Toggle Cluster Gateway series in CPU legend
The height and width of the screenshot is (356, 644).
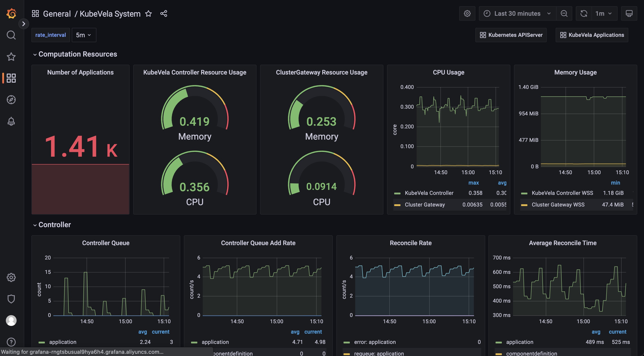click(425, 205)
